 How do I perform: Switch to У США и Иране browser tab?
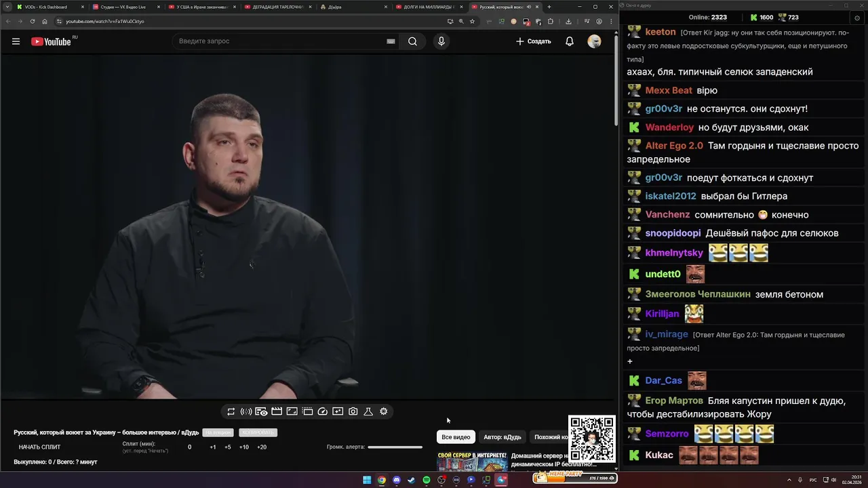pyautogui.click(x=203, y=7)
